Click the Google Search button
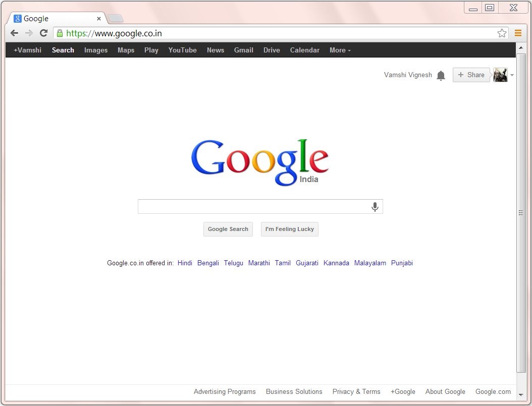Viewport: 532px width, 406px height. (228, 229)
